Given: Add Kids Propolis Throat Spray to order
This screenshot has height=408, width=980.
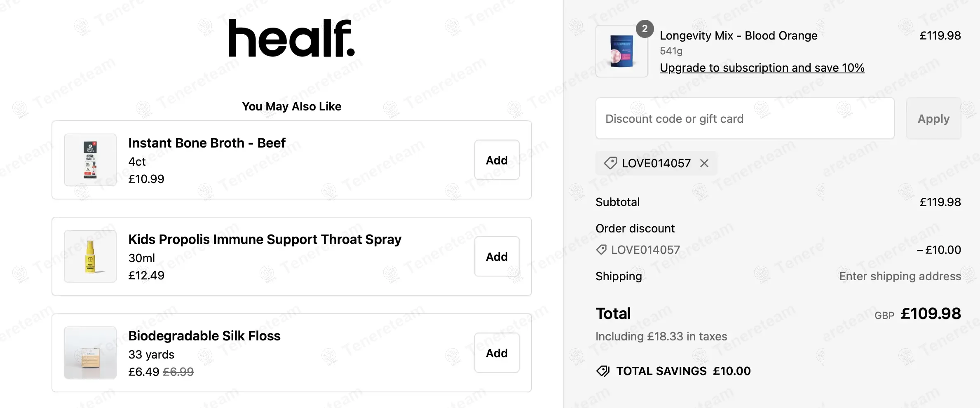Looking at the screenshot, I should [x=497, y=256].
